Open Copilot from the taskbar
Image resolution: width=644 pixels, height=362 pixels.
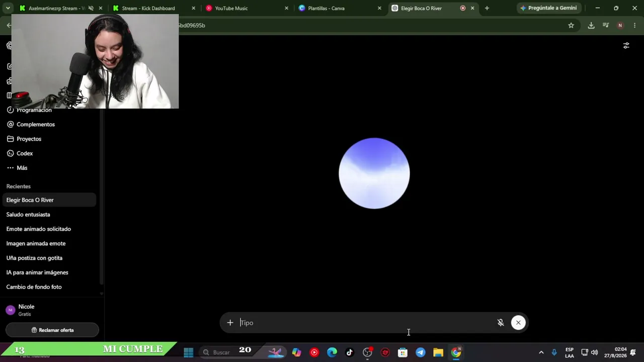pyautogui.click(x=296, y=352)
